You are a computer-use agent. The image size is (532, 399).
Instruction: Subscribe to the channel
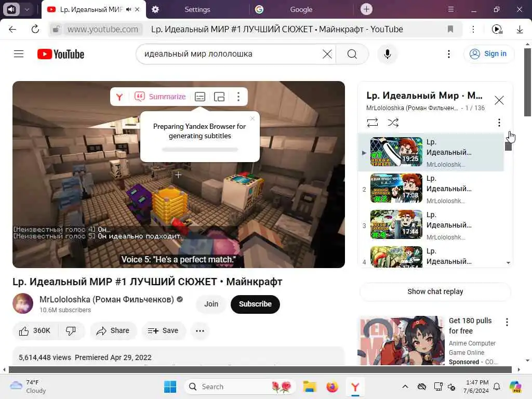[x=255, y=304]
